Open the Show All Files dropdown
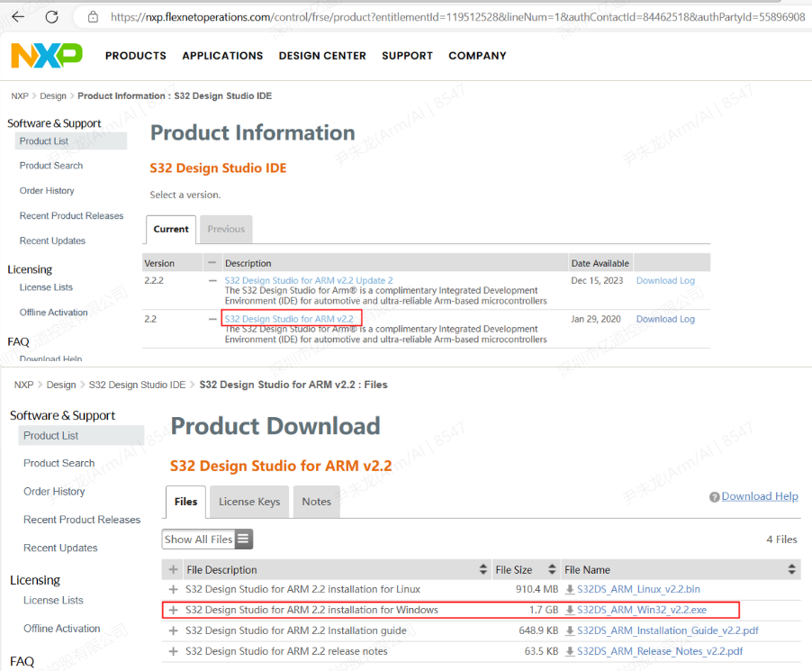Screen dimensions: 812x671 coord(208,540)
